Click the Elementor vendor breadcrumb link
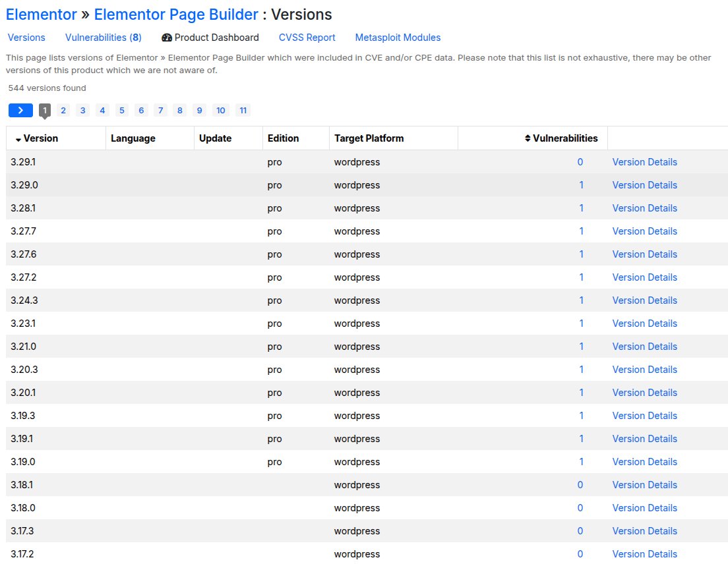Image resolution: width=728 pixels, height=564 pixels. point(42,14)
